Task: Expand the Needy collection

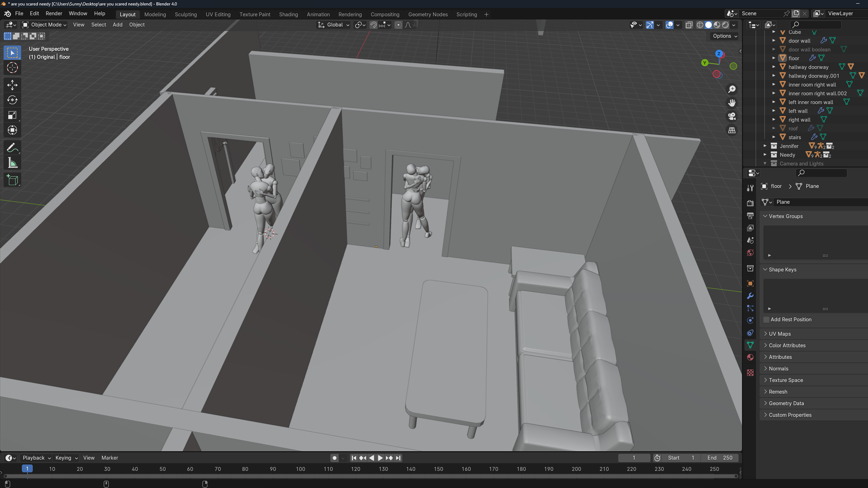Action: pyautogui.click(x=765, y=155)
